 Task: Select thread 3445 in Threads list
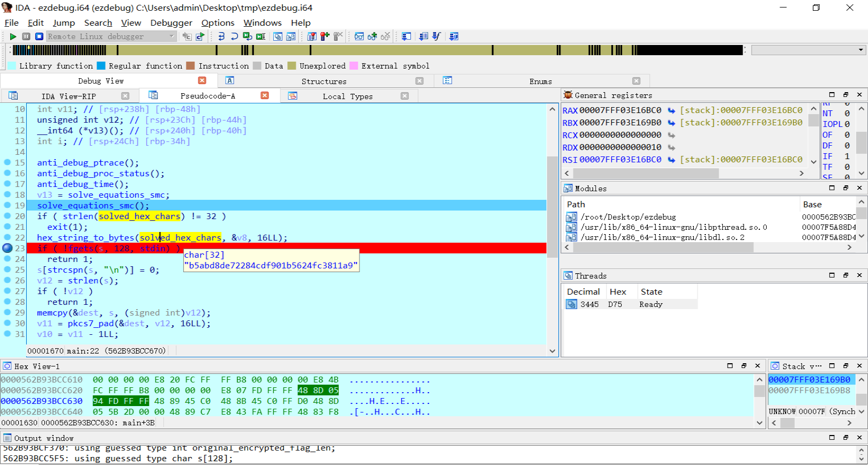631,304
